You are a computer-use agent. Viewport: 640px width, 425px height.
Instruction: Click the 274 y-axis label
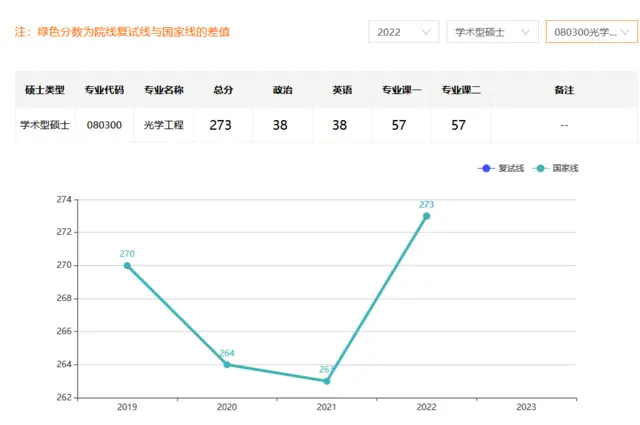[x=64, y=200]
